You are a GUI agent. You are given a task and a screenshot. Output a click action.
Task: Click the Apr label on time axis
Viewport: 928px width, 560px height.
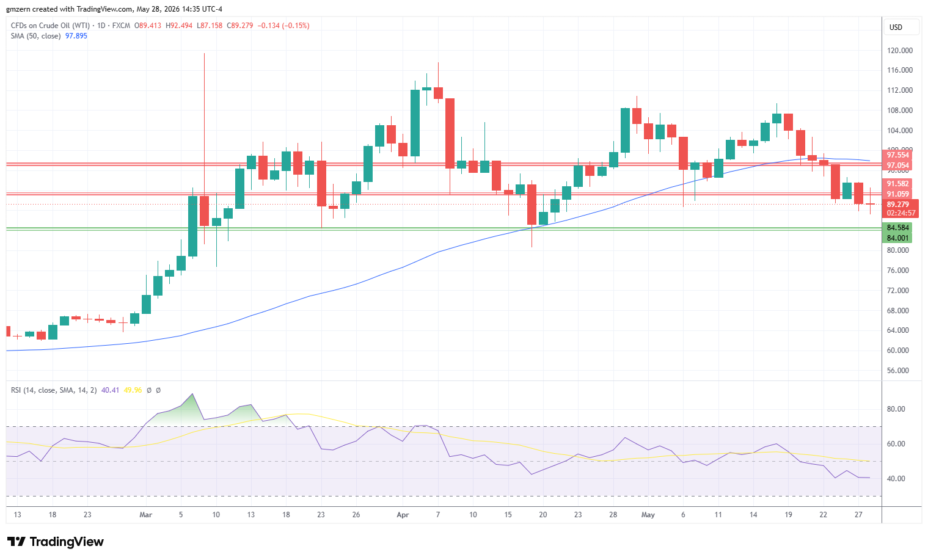[403, 515]
